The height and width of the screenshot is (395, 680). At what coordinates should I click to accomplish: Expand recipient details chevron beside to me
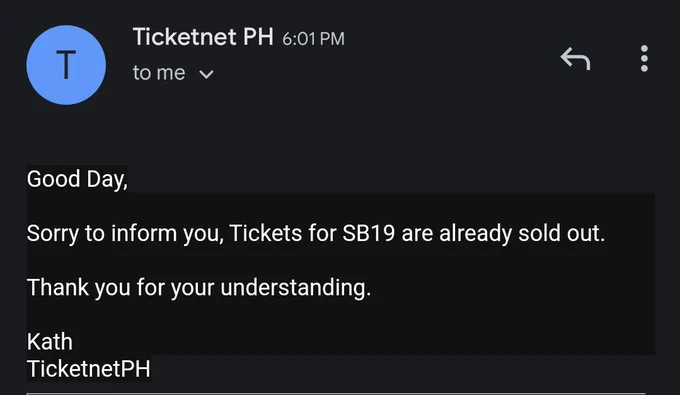click(x=206, y=75)
